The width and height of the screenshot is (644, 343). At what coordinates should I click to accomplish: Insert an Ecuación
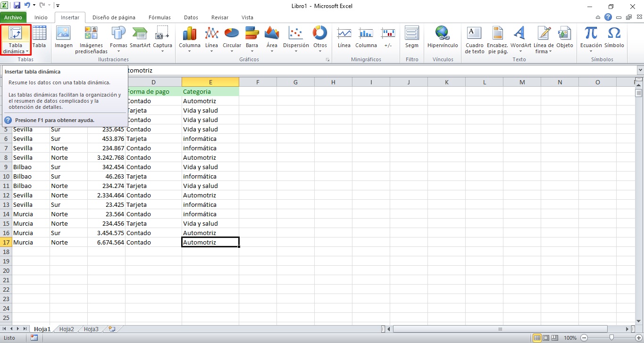(x=591, y=40)
